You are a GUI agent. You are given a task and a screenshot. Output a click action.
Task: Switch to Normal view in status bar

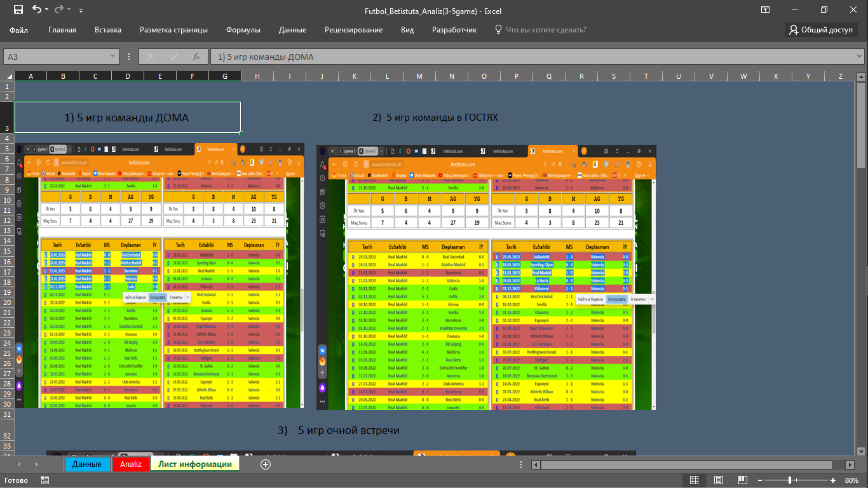695,480
